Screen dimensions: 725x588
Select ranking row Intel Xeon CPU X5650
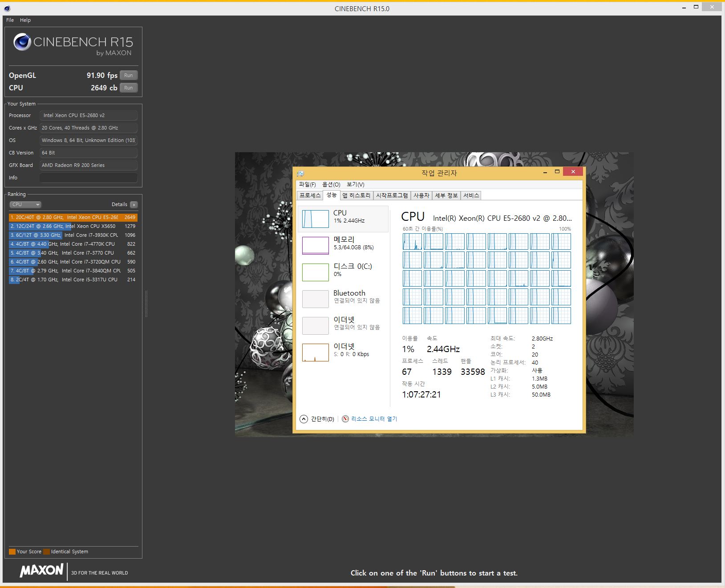pos(73,226)
